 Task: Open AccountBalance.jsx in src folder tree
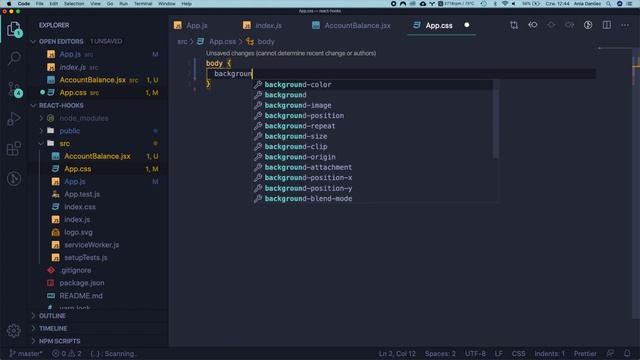coord(97,156)
